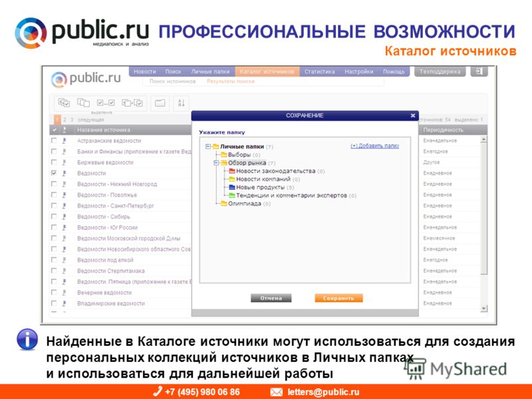Screen dimensions: 532x399
Task: Check the Биржевые ведомости checkbox
Action: click(x=54, y=162)
